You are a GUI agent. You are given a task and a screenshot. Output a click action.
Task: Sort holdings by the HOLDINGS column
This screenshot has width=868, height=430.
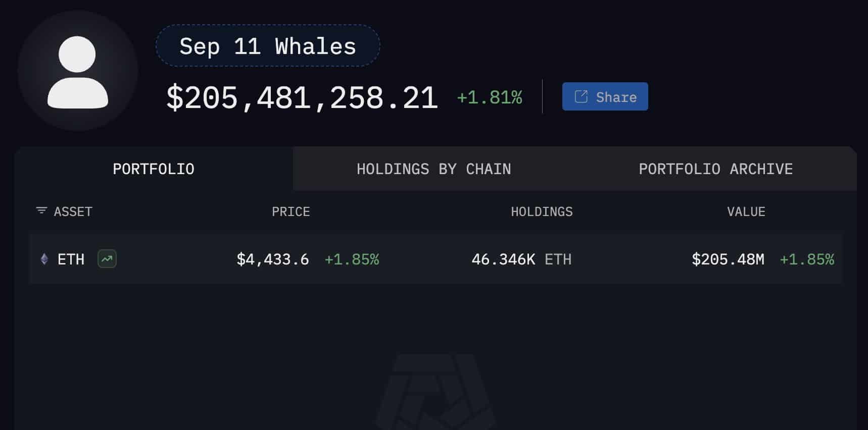click(541, 211)
